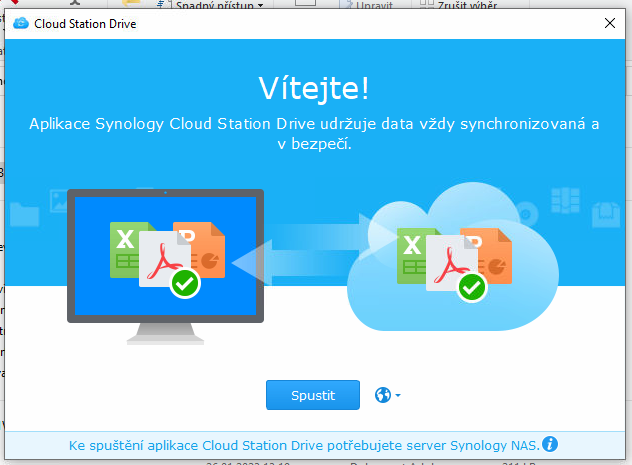632x465 pixels.
Task: Click the Excel file icon on the monitor
Action: click(130, 247)
